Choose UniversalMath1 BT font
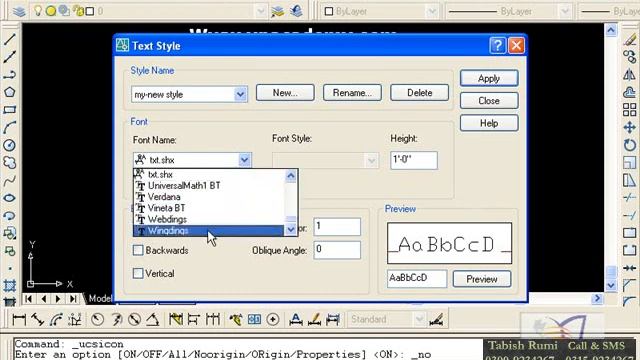Viewport: 640px width, 360px height. [209, 186]
